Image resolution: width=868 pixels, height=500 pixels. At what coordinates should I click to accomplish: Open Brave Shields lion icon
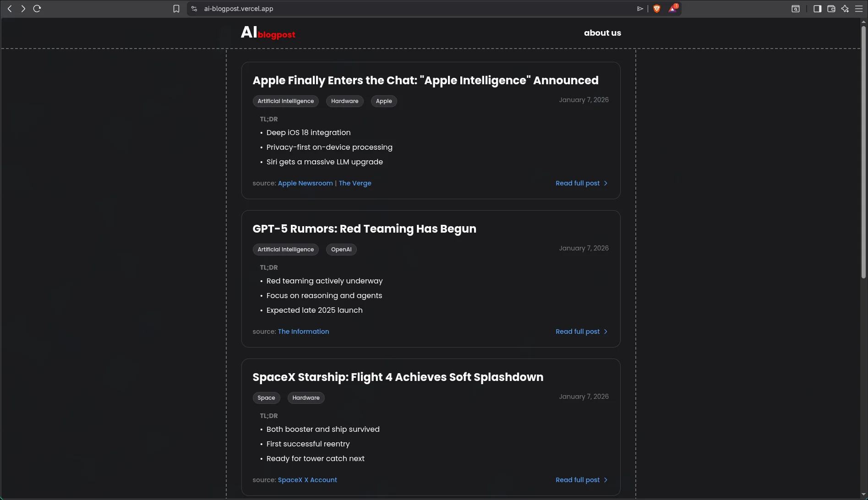click(657, 9)
